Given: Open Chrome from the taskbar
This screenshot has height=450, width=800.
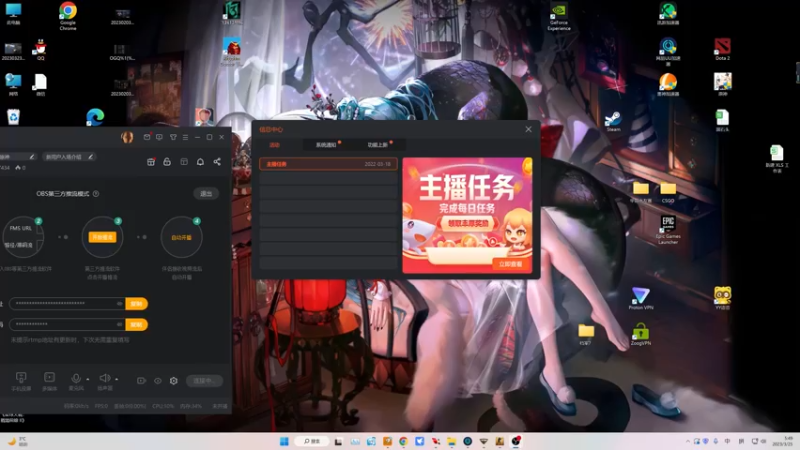Looking at the screenshot, I should (x=403, y=441).
